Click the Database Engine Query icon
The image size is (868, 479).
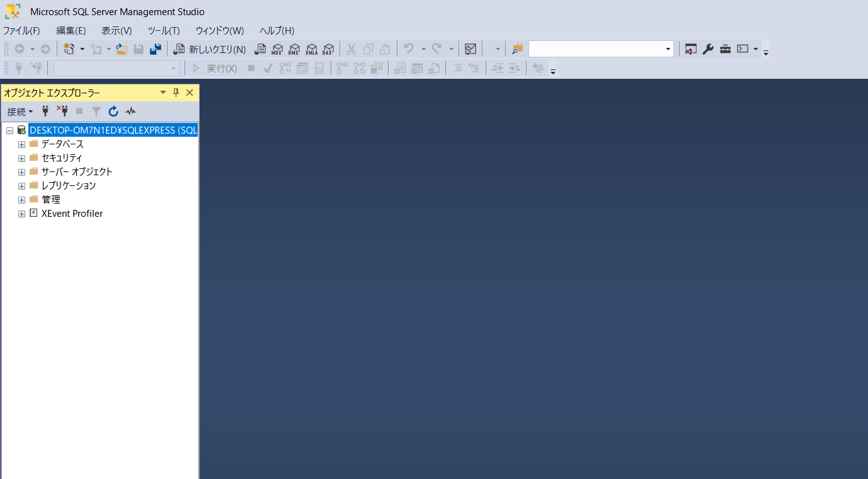[260, 49]
